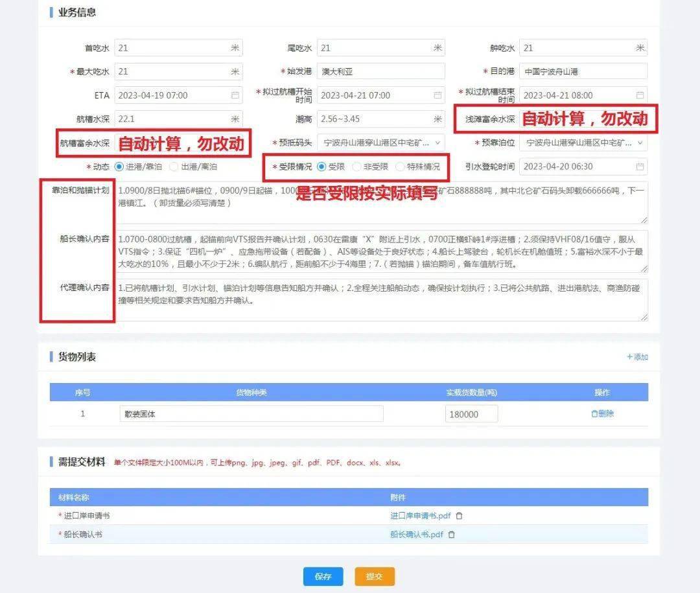Open the 引水登轮时间 calendar picker
Image resolution: width=700 pixels, height=593 pixels.
[x=640, y=167]
